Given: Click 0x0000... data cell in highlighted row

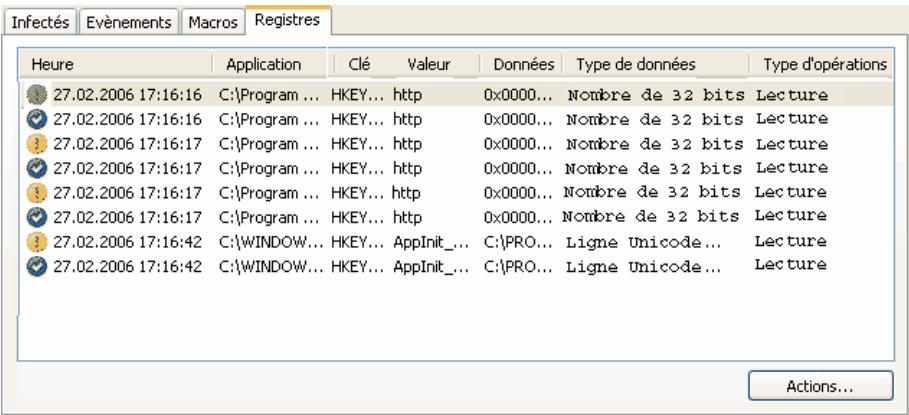Looking at the screenshot, I should (x=518, y=96).
